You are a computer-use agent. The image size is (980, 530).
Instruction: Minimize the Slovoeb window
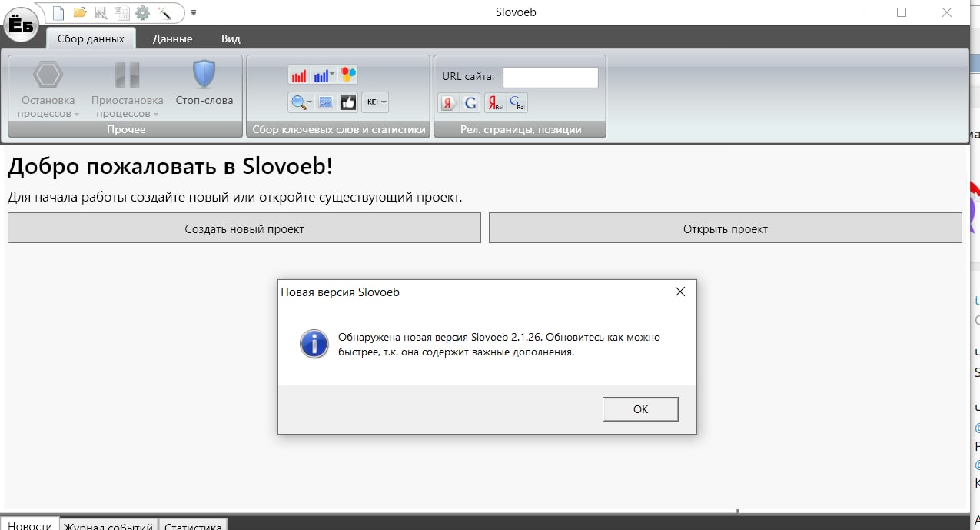(x=858, y=12)
